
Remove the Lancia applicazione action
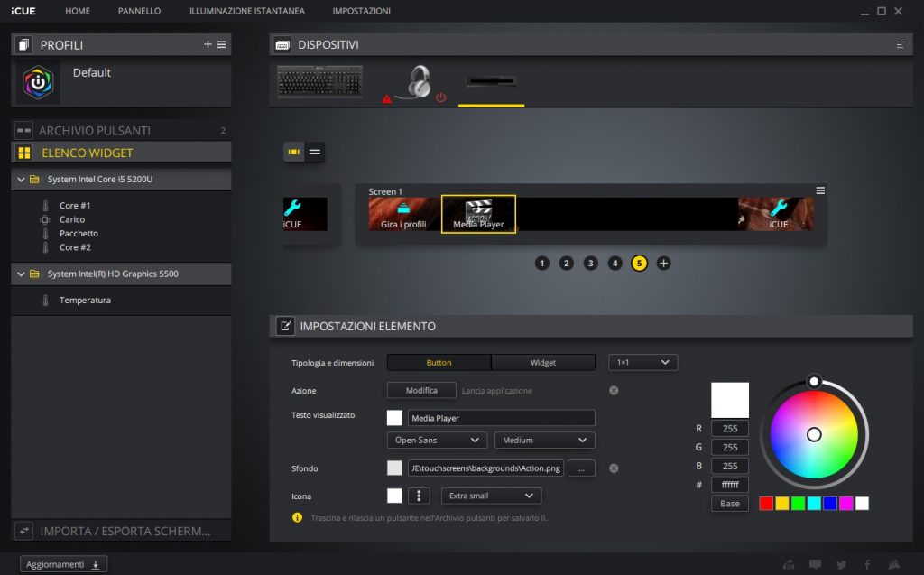[614, 391]
